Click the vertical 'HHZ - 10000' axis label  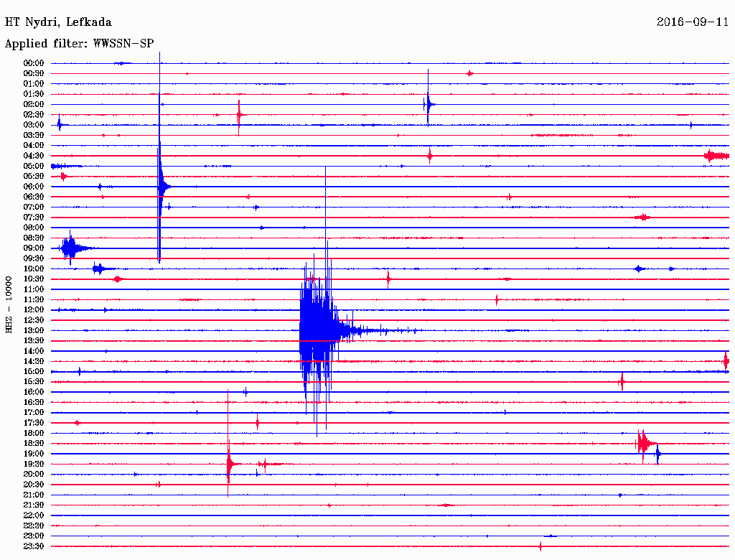pyautogui.click(x=9, y=304)
